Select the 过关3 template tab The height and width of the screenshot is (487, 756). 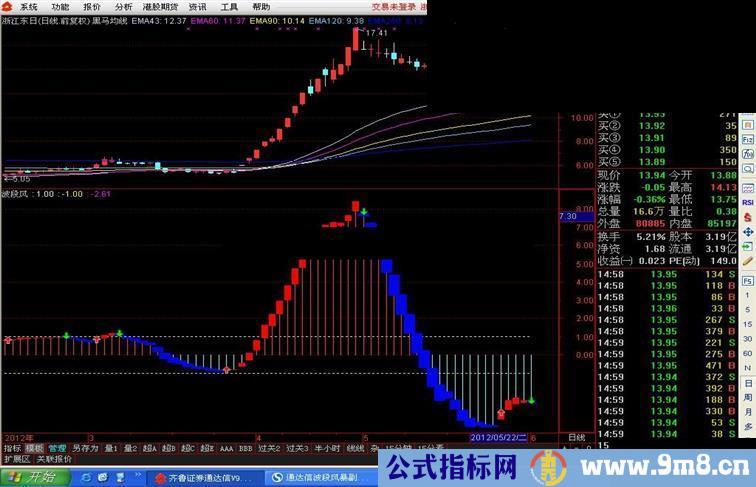coord(297,448)
